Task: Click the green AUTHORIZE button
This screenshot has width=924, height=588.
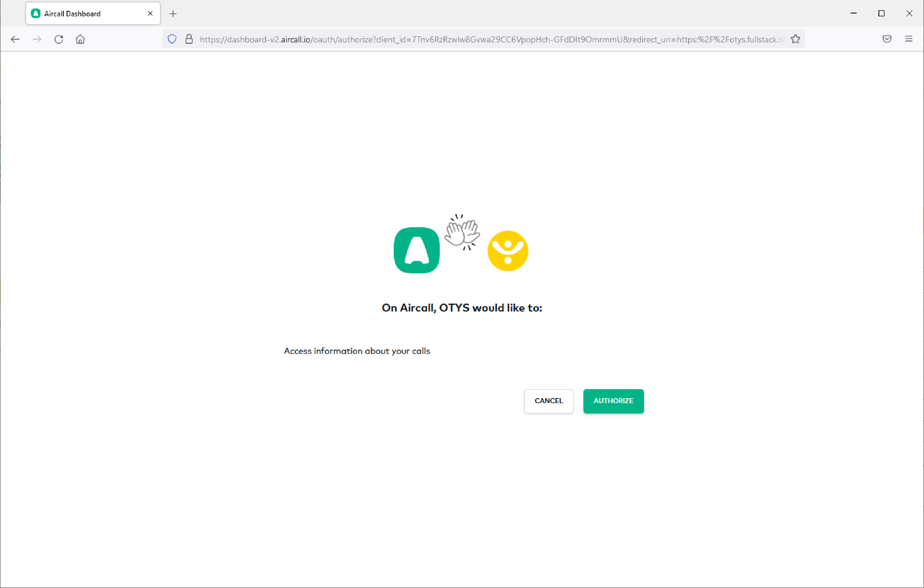Action: (613, 401)
